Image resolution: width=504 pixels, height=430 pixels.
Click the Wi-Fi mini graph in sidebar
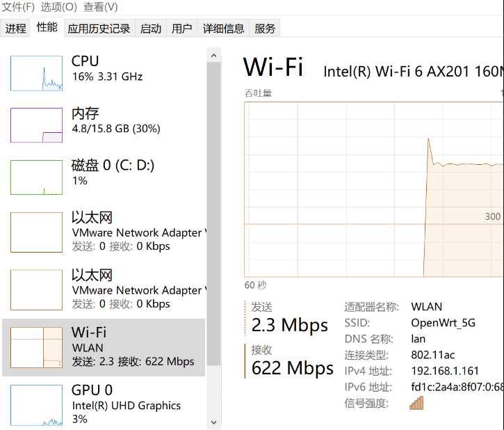pyautogui.click(x=36, y=347)
